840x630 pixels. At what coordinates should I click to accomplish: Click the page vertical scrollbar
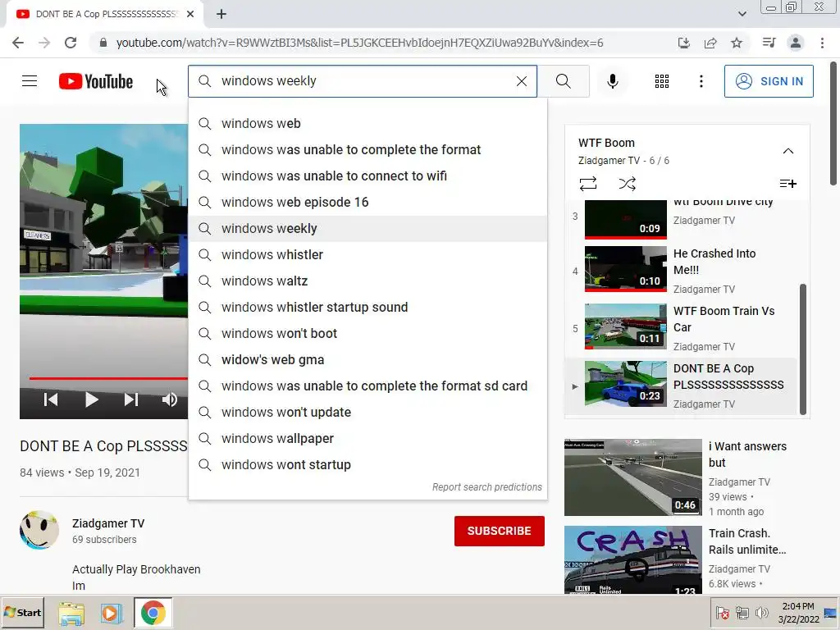(x=833, y=123)
